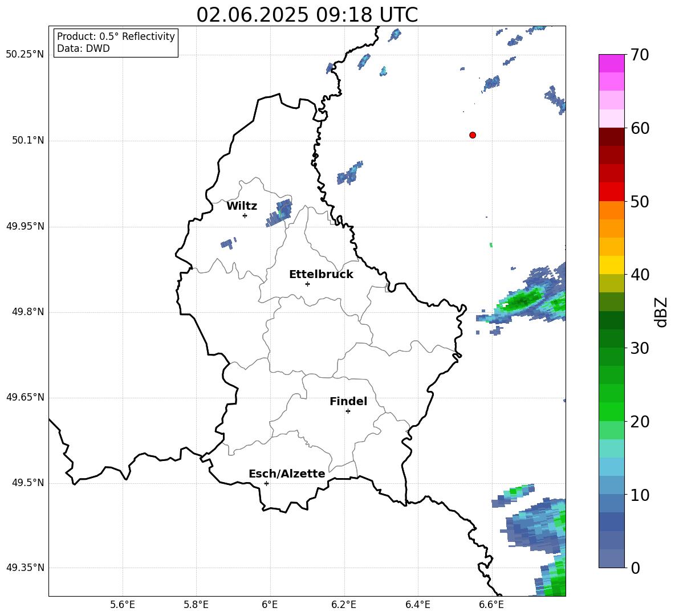Click the 6.4°E longitude label
Viewport: 675px width, 616px height.
(x=418, y=605)
